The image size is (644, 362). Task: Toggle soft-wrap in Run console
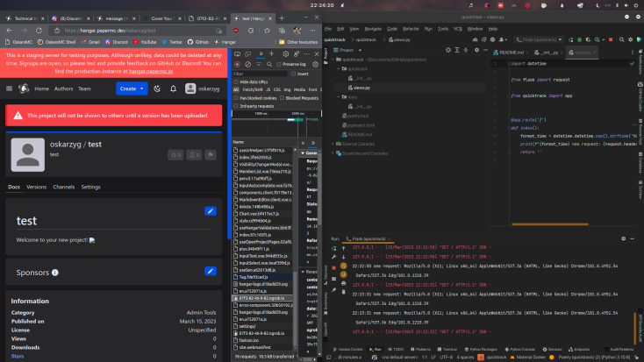343,266
